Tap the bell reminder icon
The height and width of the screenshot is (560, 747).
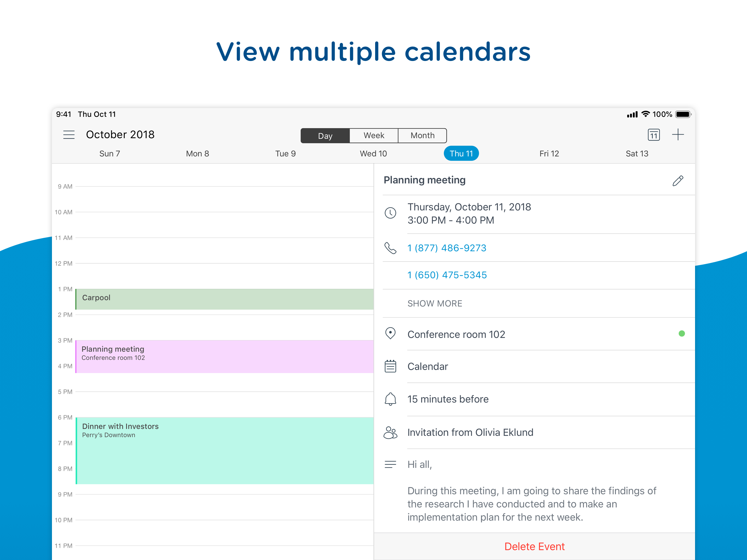tap(390, 399)
